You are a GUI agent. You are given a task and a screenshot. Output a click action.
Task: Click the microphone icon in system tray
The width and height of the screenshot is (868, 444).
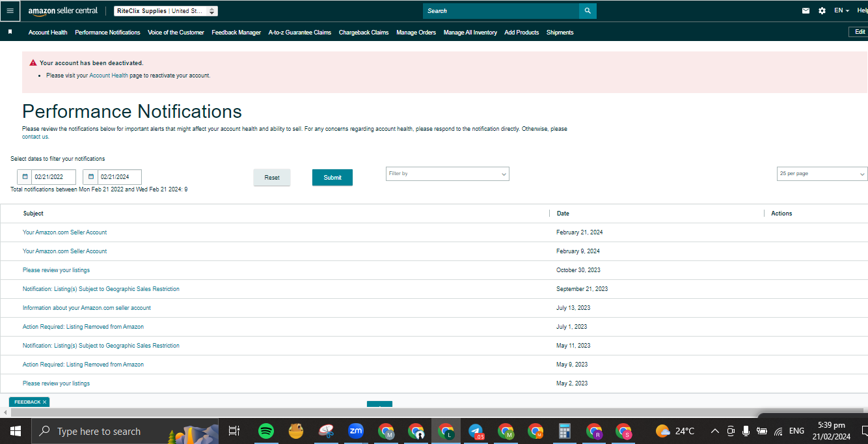746,431
